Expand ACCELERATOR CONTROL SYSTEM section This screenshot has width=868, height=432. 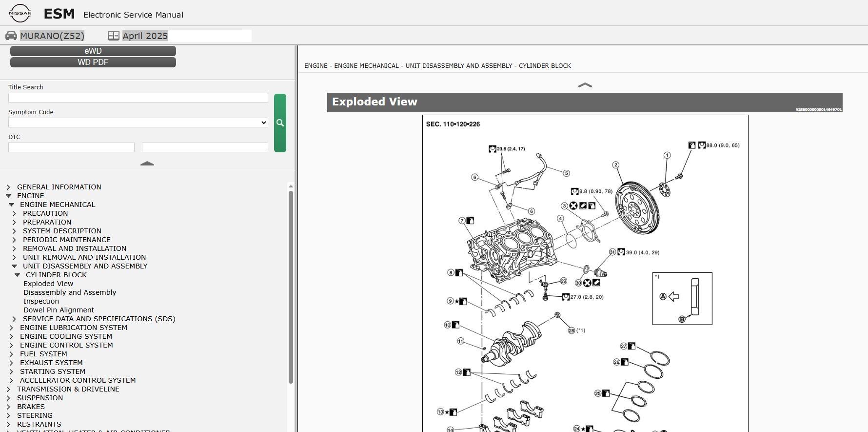click(x=11, y=380)
